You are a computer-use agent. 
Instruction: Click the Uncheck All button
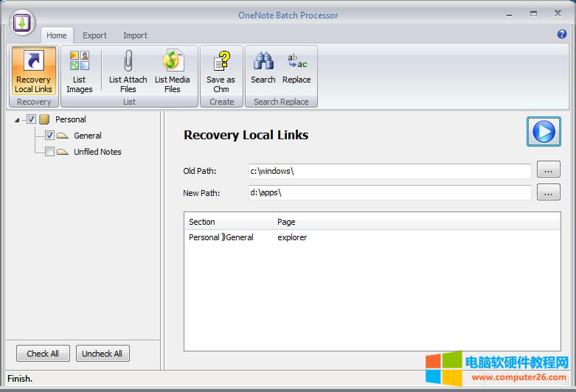click(x=103, y=354)
